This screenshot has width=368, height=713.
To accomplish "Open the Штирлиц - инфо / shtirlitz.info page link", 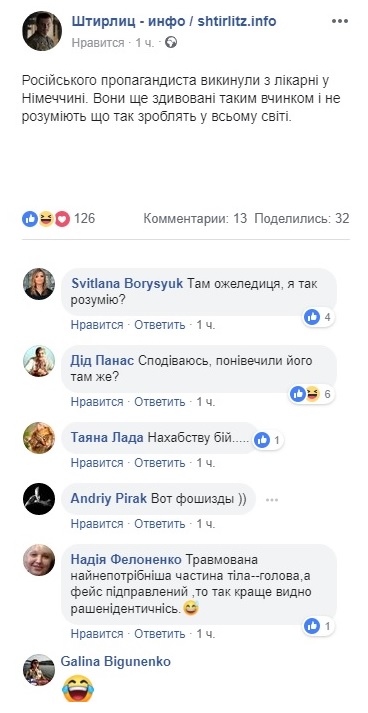I will (x=174, y=21).
